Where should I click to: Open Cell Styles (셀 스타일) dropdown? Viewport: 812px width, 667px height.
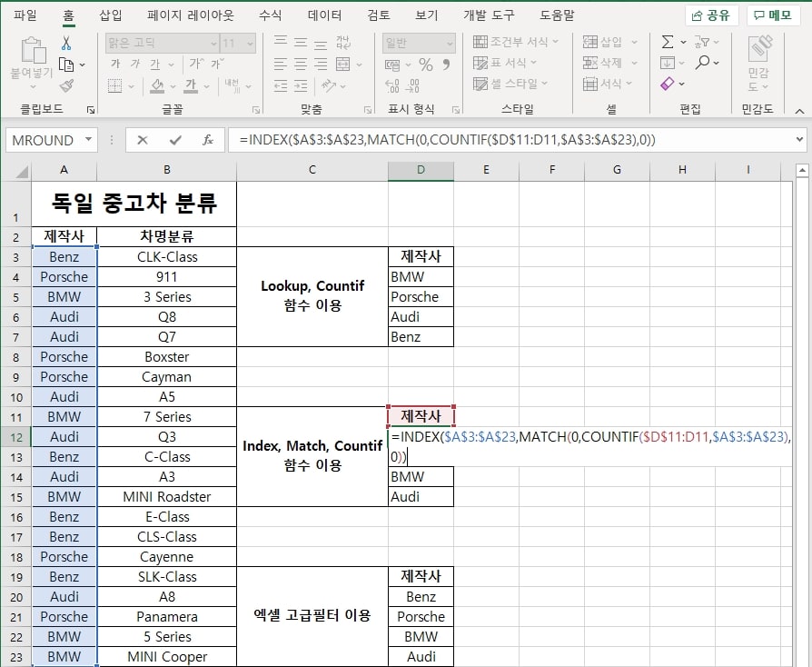coord(510,84)
